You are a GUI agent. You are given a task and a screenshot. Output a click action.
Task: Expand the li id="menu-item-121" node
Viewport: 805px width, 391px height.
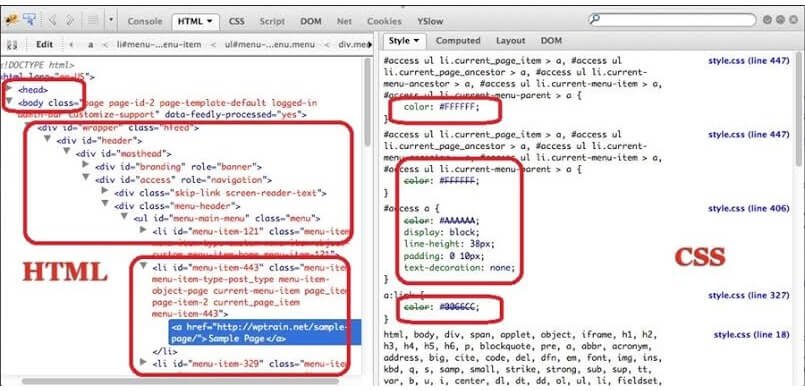point(143,230)
